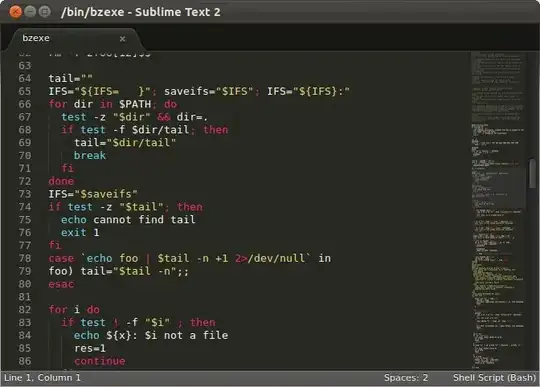Open the Spaces: 2 indentation menu

pyautogui.click(x=406, y=378)
